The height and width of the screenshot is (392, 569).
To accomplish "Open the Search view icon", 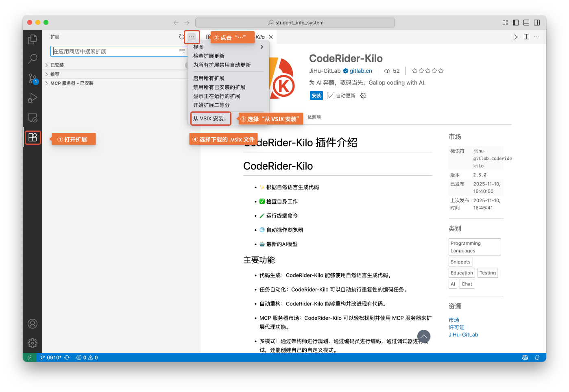I will [x=33, y=59].
